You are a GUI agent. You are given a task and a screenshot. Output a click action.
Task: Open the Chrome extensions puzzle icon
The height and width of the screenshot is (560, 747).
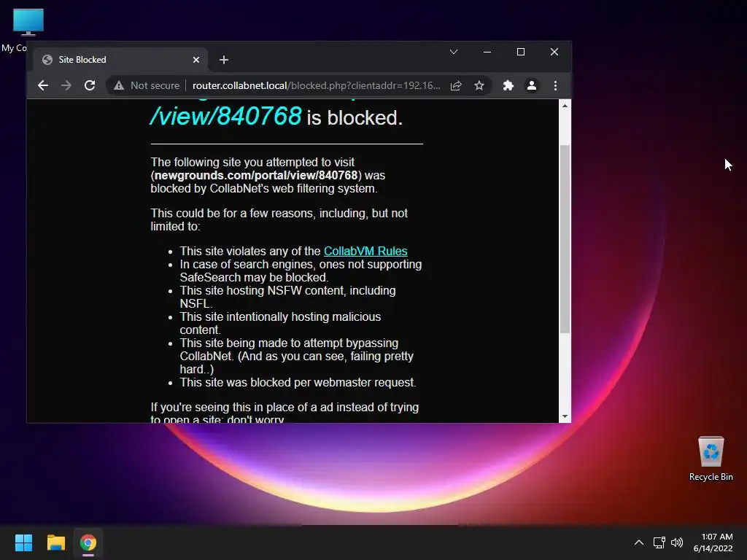point(508,86)
